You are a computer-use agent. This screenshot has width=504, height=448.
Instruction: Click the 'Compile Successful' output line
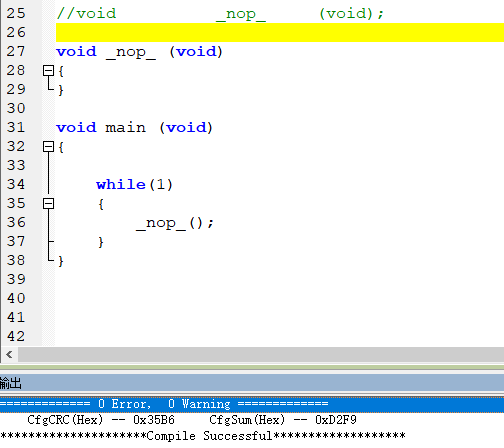click(203, 436)
